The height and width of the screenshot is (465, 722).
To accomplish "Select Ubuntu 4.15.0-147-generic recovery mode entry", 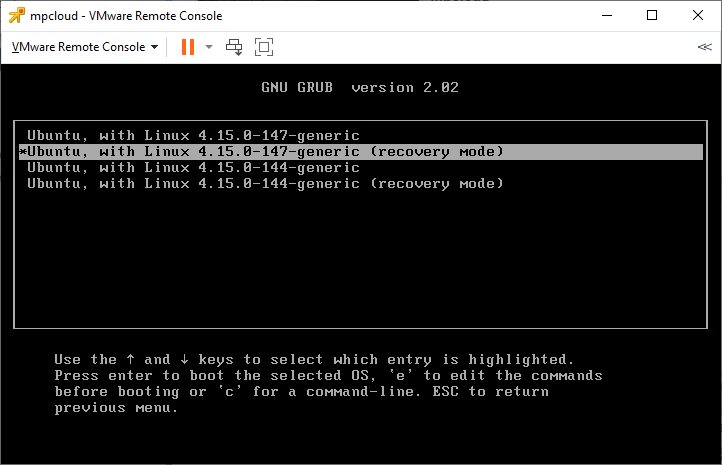I will tap(361, 151).
